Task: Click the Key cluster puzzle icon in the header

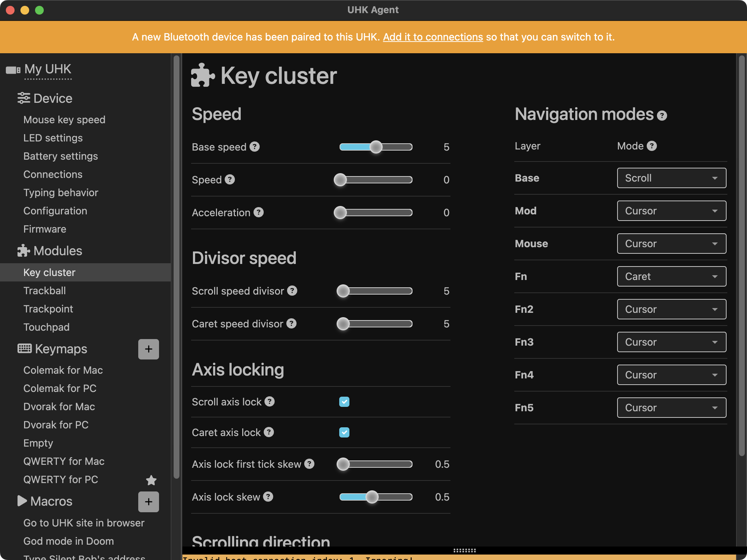Action: [203, 75]
